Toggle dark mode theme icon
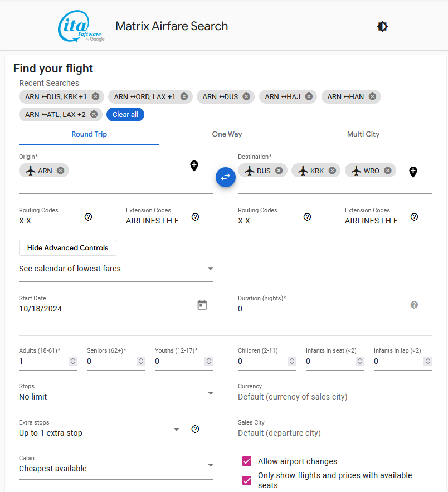448x492 pixels. point(382,26)
